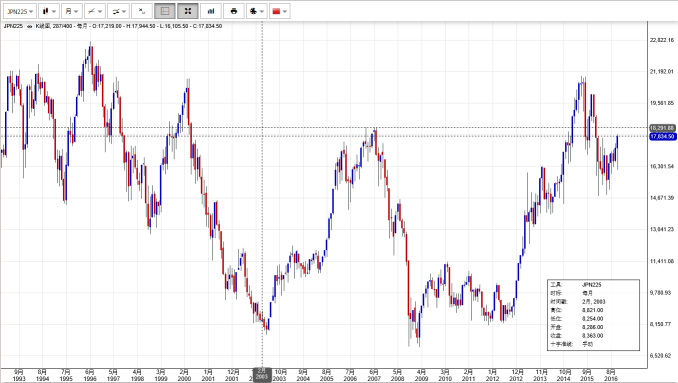Toggle the fullscreen expand button

pyautogui.click(x=188, y=11)
